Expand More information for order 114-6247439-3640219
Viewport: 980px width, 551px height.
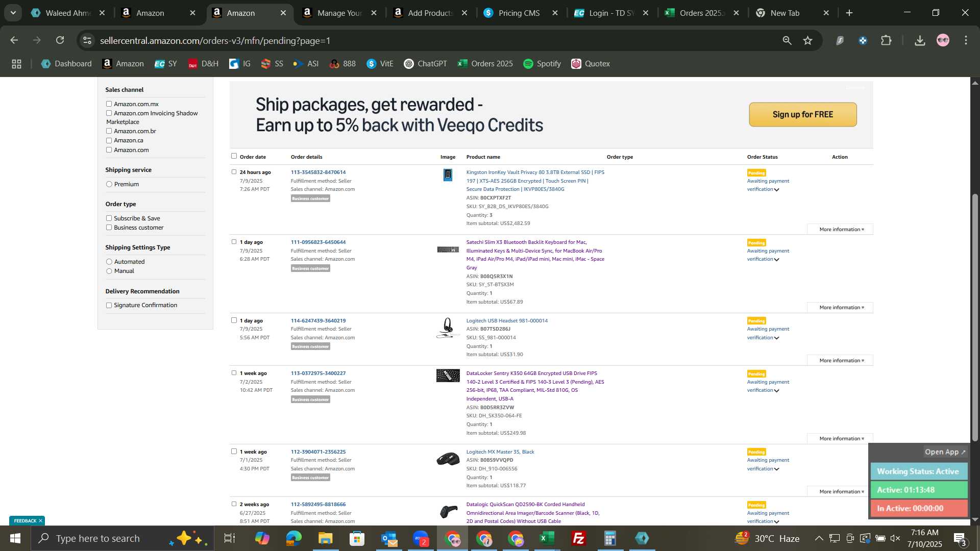[840, 360]
